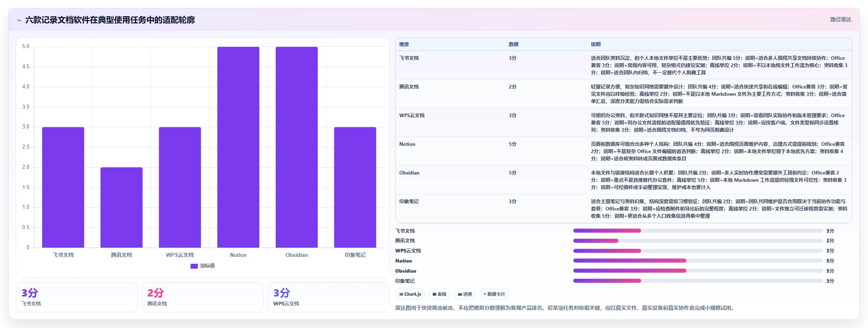
Task: Click the dashboard title 六款记录文档软件…适配轮廓
Action: pyautogui.click(x=110, y=20)
